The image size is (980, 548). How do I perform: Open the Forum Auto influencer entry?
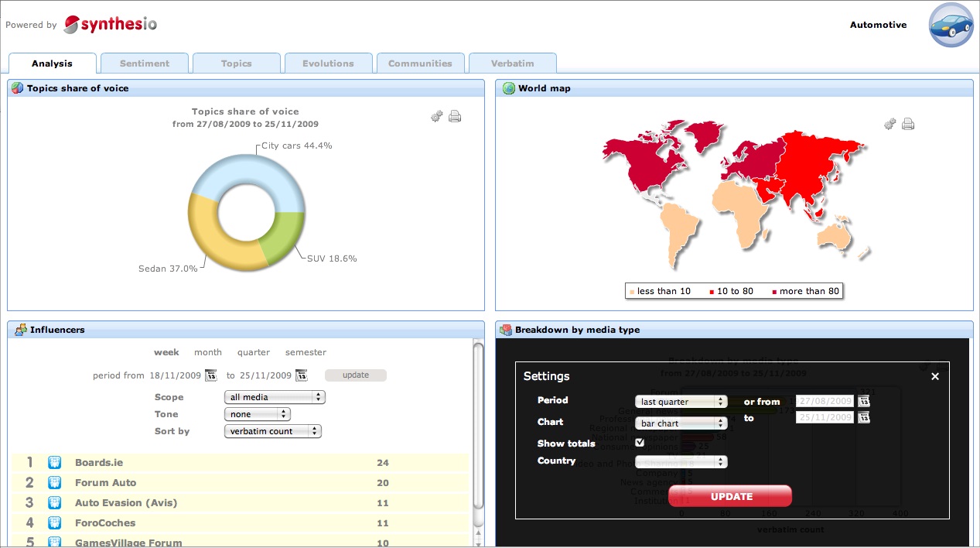click(105, 483)
